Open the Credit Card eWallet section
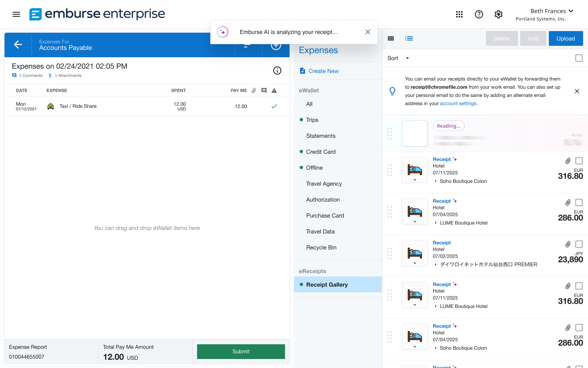Screen dimensions: 588x368 321,152
